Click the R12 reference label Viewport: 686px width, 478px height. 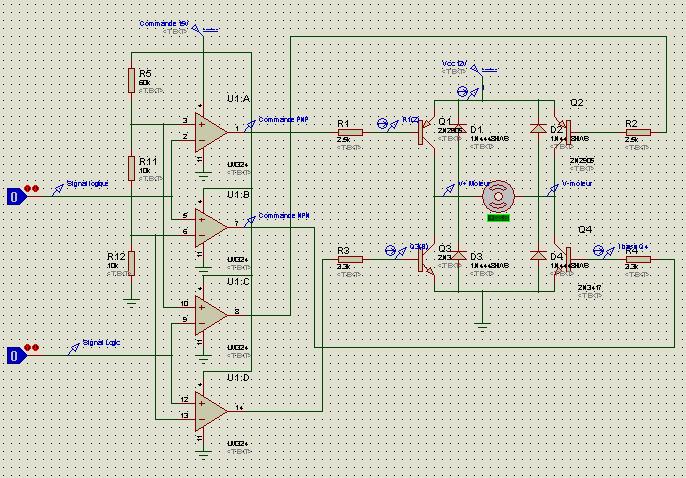pos(116,256)
